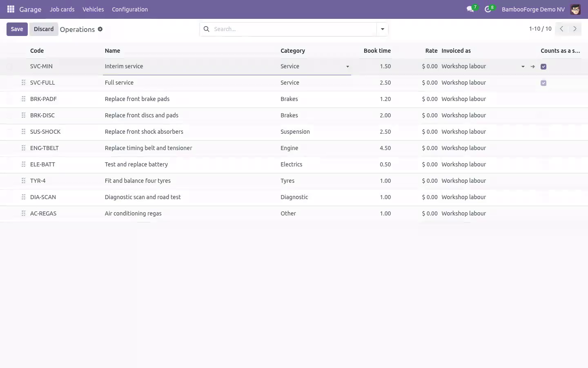The height and width of the screenshot is (368, 588).
Task: Open the Vehicles menu
Action: 93,9
